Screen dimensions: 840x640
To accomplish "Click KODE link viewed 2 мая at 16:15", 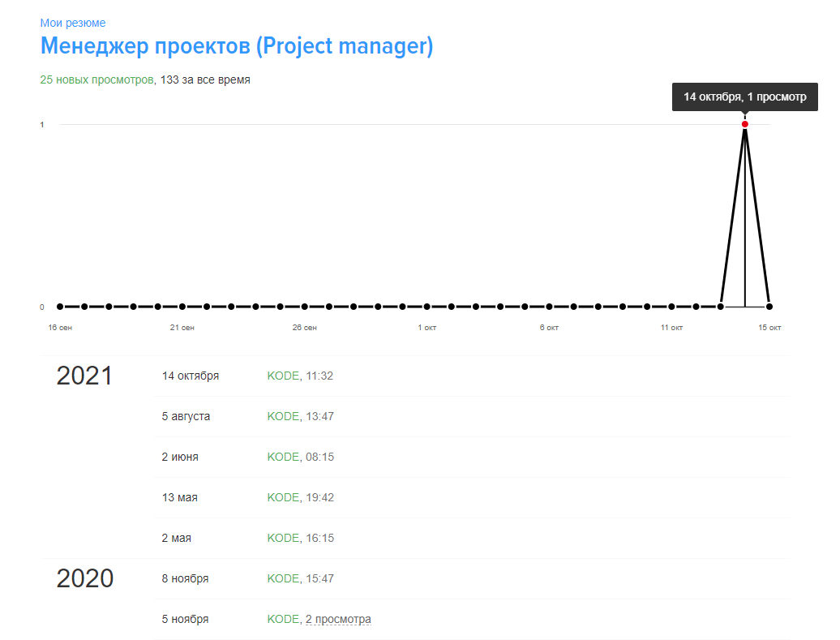I will point(283,538).
